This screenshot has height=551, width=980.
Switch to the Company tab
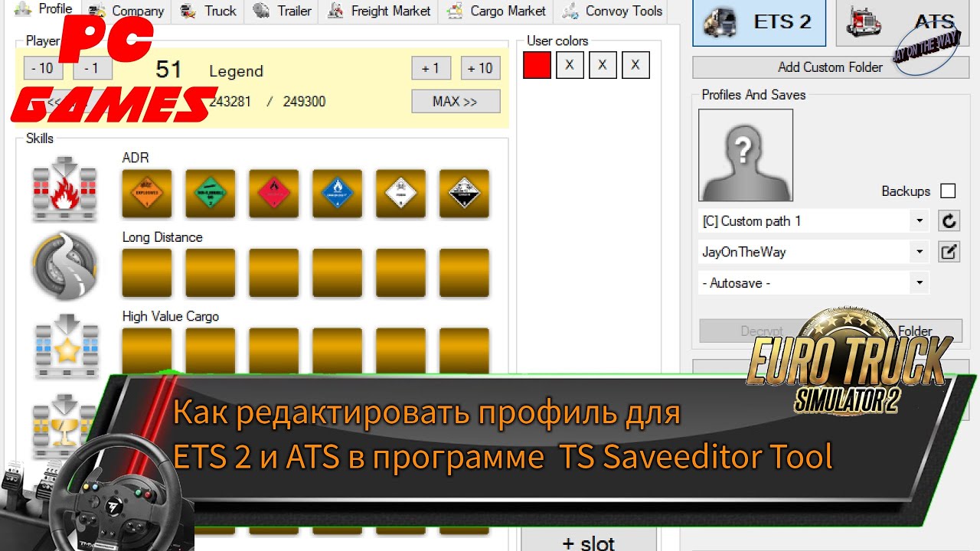[x=126, y=11]
